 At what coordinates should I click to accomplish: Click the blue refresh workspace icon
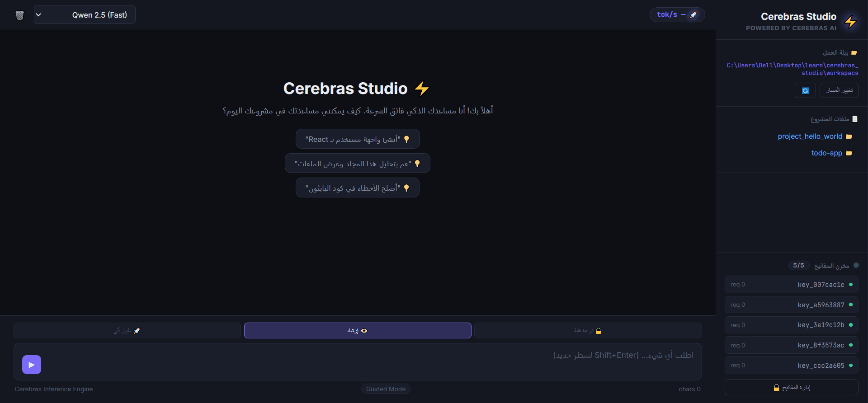pos(805,90)
